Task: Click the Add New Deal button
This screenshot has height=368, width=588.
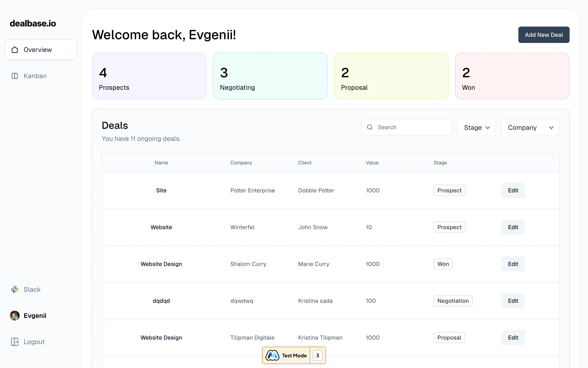Action: pos(544,35)
